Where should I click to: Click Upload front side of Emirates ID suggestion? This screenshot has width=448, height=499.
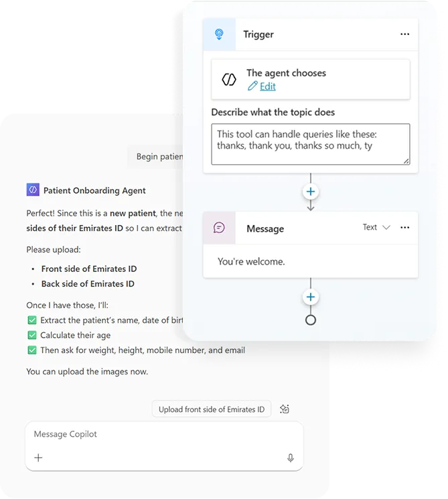coord(212,409)
